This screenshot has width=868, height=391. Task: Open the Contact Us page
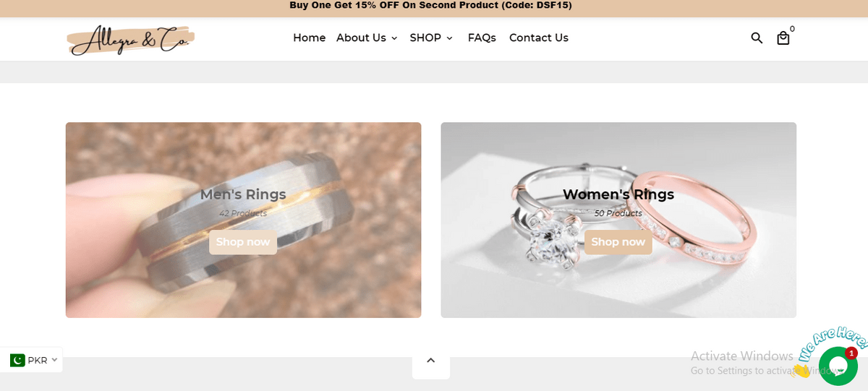coord(539,38)
